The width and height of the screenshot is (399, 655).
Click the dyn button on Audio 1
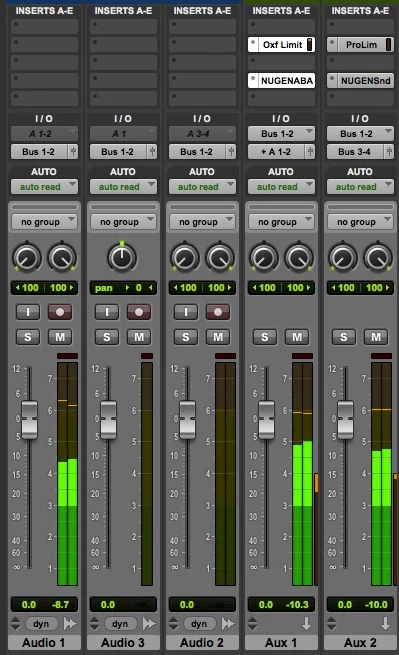click(41, 624)
